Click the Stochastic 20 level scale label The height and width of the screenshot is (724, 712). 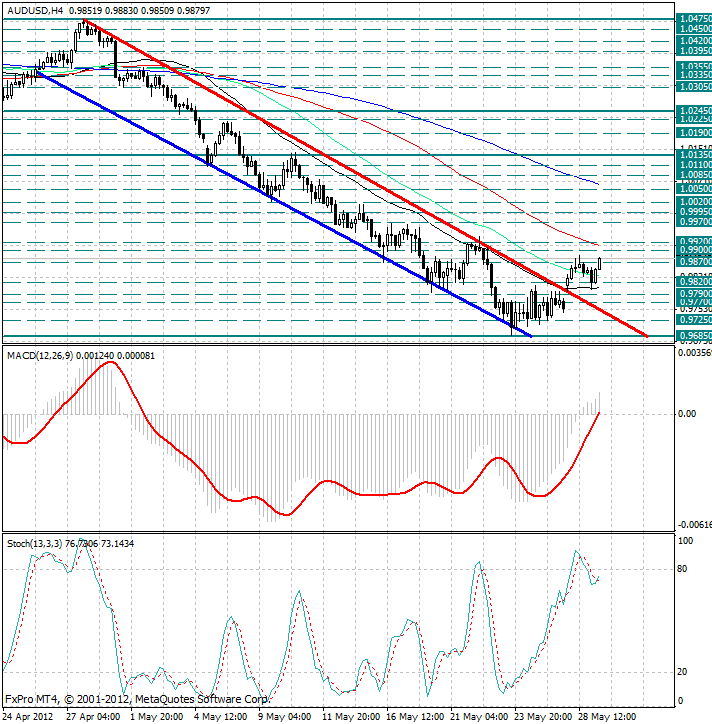click(x=682, y=672)
